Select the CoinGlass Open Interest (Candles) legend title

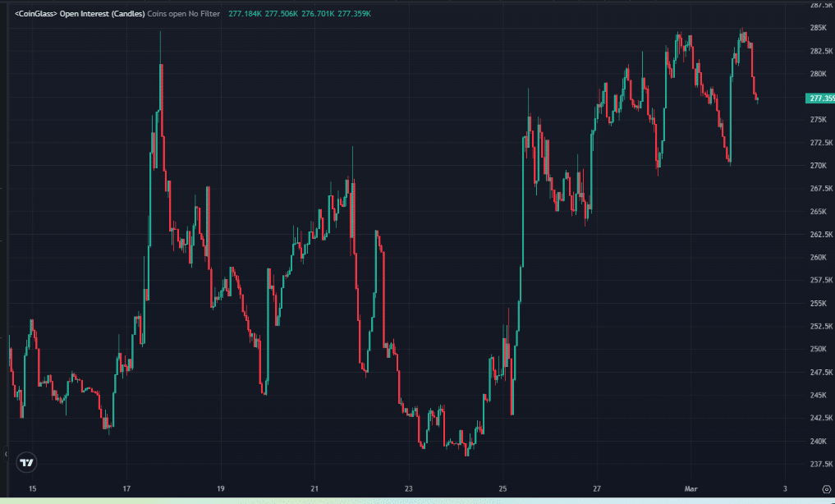tap(80, 14)
